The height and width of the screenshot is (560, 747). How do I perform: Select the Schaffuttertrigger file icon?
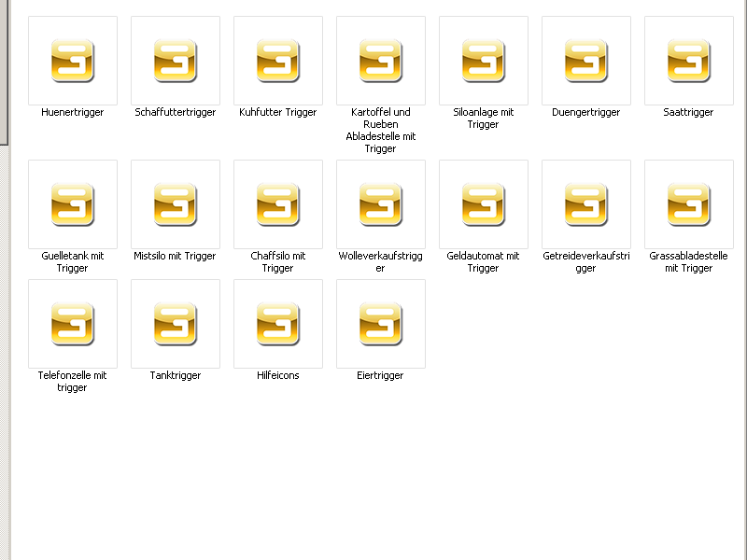click(176, 61)
